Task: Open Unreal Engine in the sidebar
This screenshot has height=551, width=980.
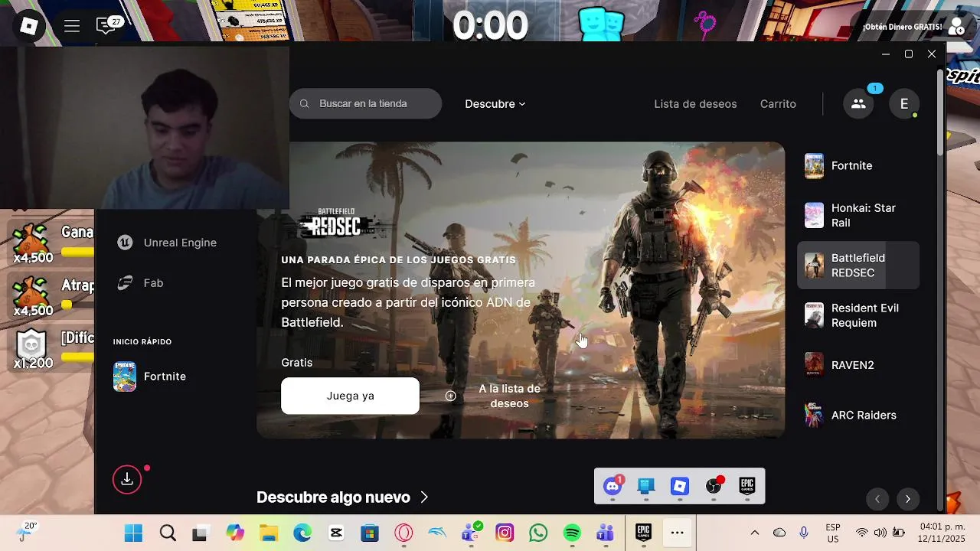Action: pos(167,243)
